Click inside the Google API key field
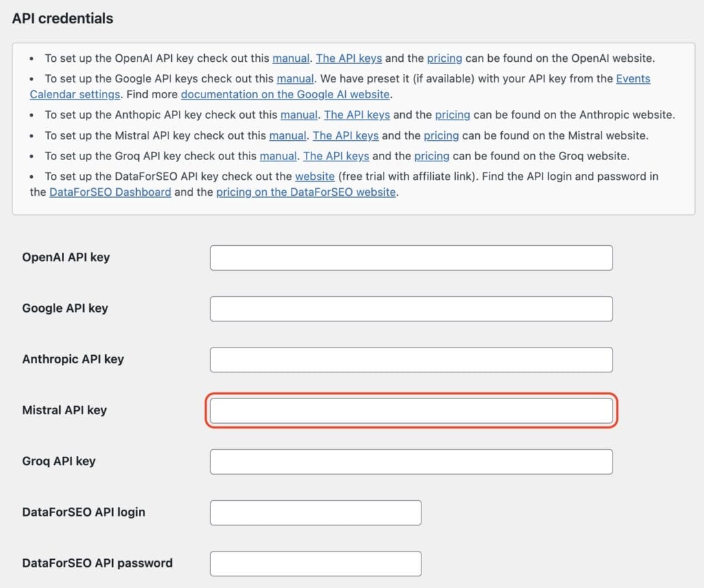Screen dimensions: 704x588 click(x=410, y=308)
